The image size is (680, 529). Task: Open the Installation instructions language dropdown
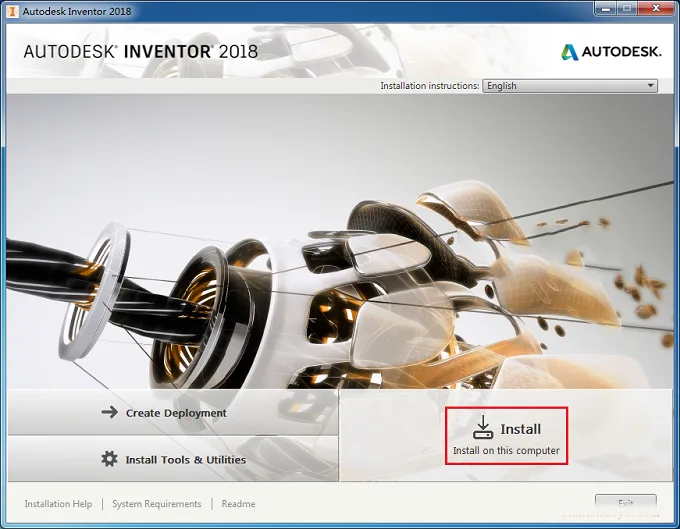(x=570, y=86)
